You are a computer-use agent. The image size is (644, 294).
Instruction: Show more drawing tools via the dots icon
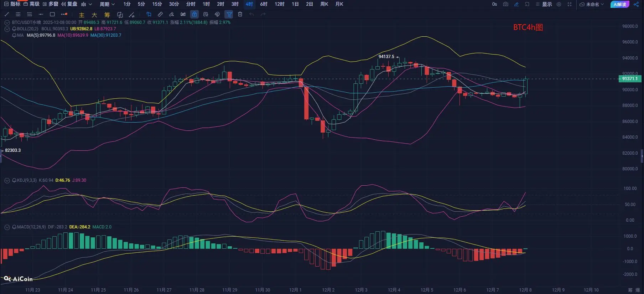pos(64,14)
